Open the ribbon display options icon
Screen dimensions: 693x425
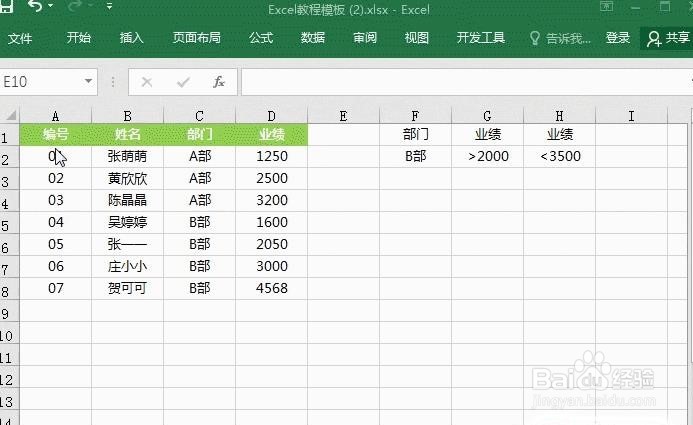coord(607,6)
